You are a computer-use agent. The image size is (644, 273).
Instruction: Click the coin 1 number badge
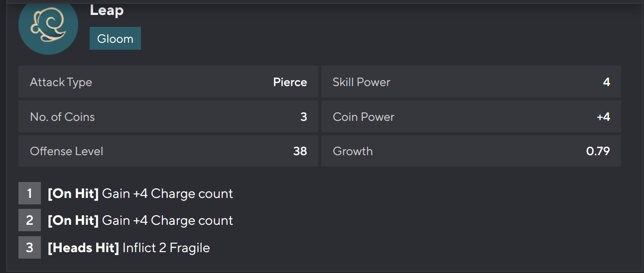coord(29,193)
